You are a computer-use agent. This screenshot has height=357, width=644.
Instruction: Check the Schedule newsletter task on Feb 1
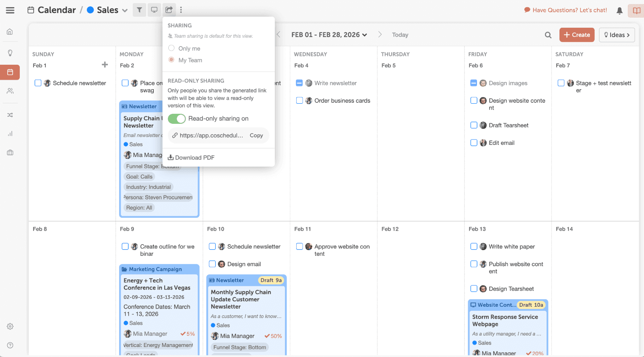pyautogui.click(x=38, y=83)
